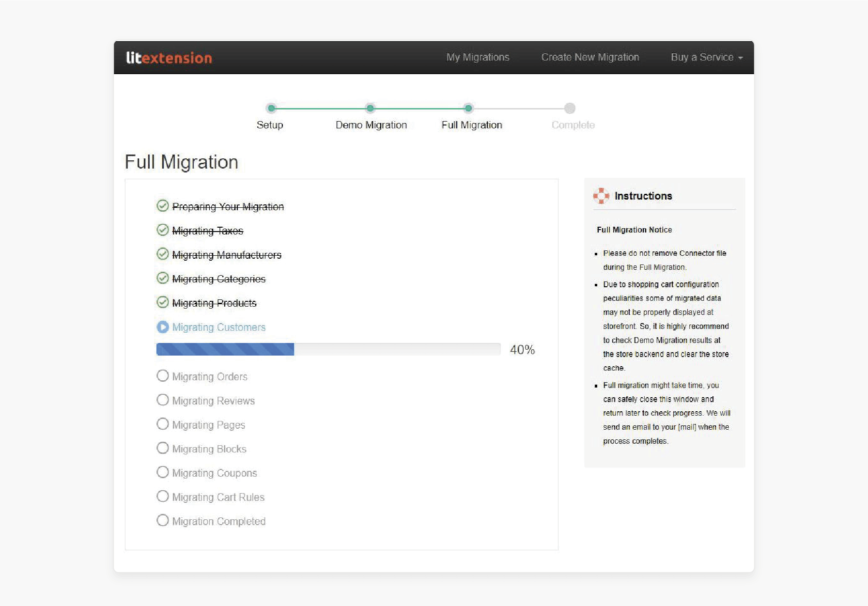Click the 'Migrating Products' text
The height and width of the screenshot is (606, 868).
(x=215, y=303)
